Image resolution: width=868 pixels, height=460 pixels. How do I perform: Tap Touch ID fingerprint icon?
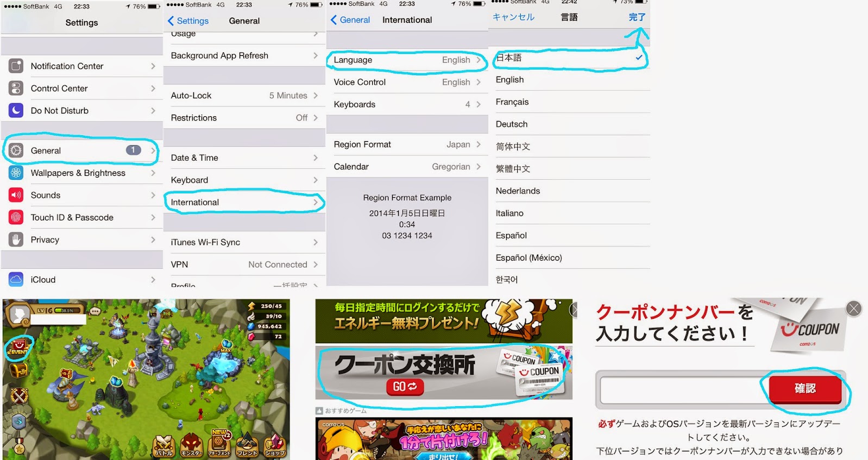coord(16,217)
